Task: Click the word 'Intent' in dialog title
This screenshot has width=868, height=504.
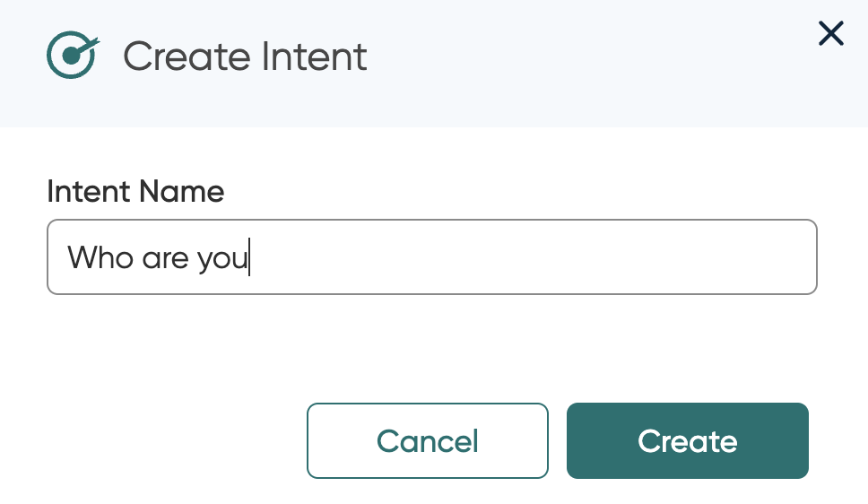Action: 314,56
